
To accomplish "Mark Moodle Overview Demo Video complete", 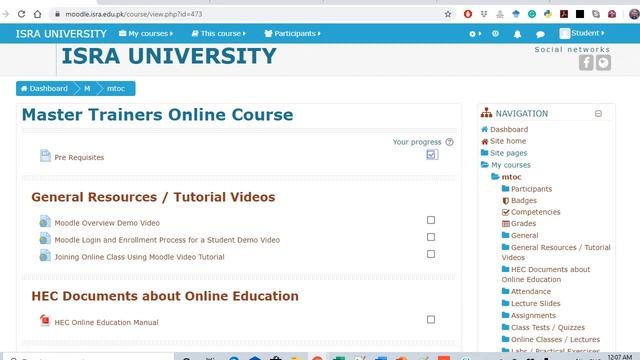I will [431, 220].
